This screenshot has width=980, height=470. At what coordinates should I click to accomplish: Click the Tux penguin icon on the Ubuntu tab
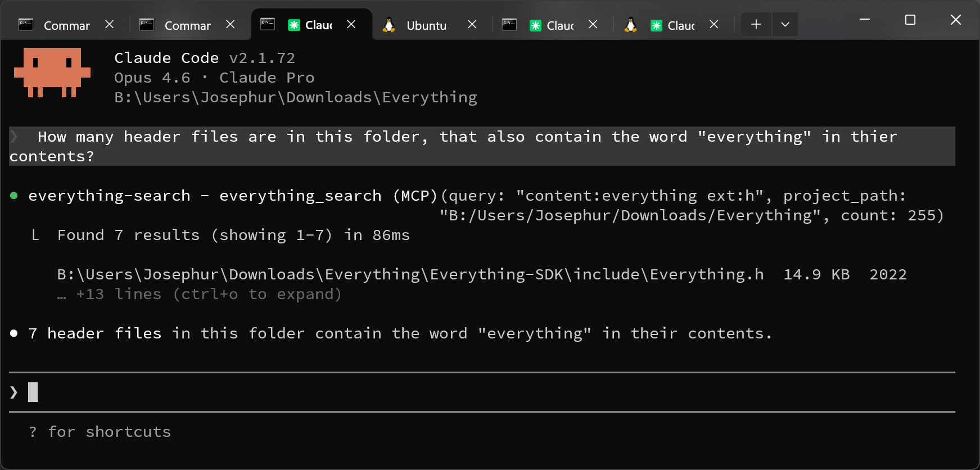point(389,25)
